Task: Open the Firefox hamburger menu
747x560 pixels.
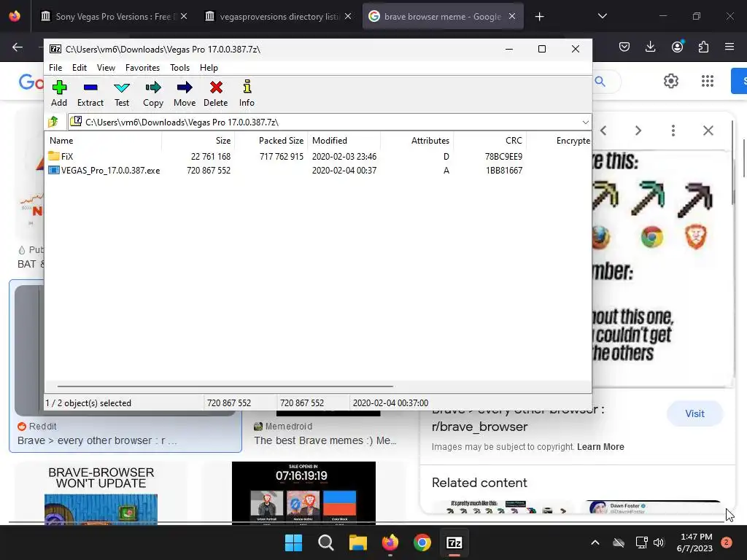Action: coord(729,47)
